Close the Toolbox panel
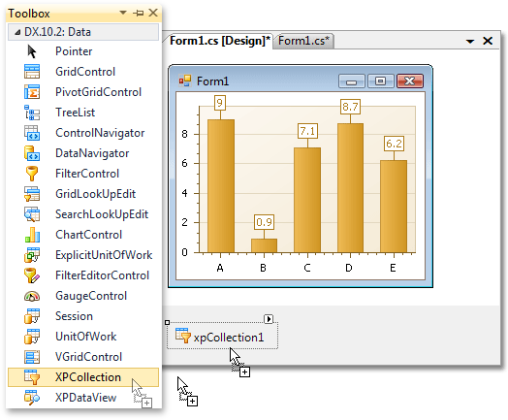Image resolution: width=508 pixels, height=420 pixels. pyautogui.click(x=153, y=13)
